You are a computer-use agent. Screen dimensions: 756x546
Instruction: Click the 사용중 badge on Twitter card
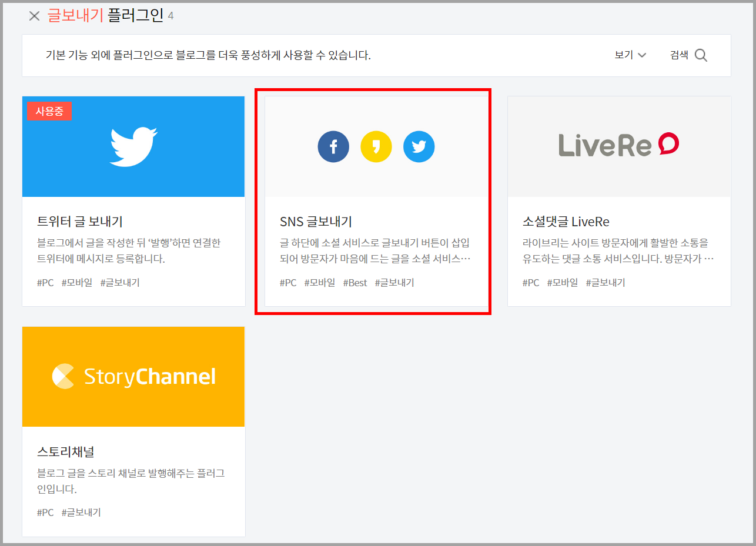(49, 111)
